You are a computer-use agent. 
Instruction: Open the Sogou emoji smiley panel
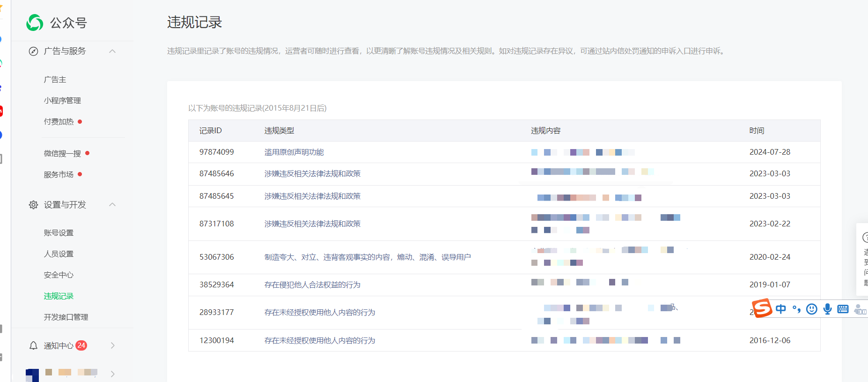[812, 309]
